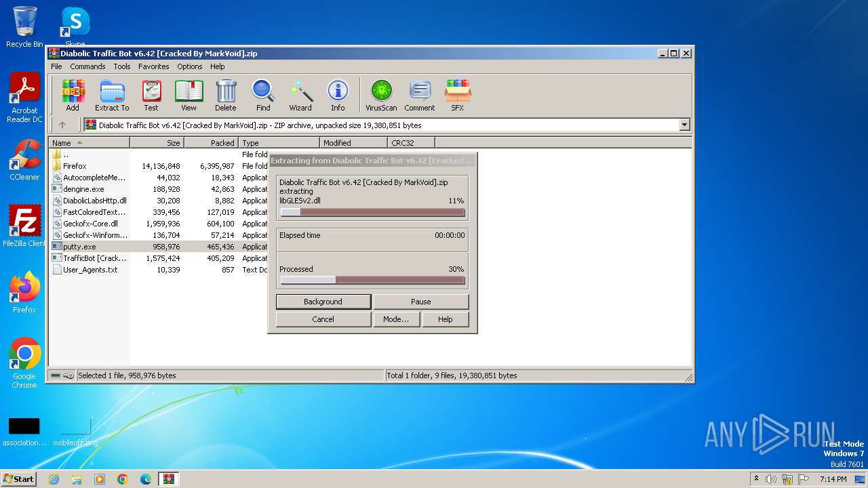Cancel the extraction

click(x=323, y=319)
